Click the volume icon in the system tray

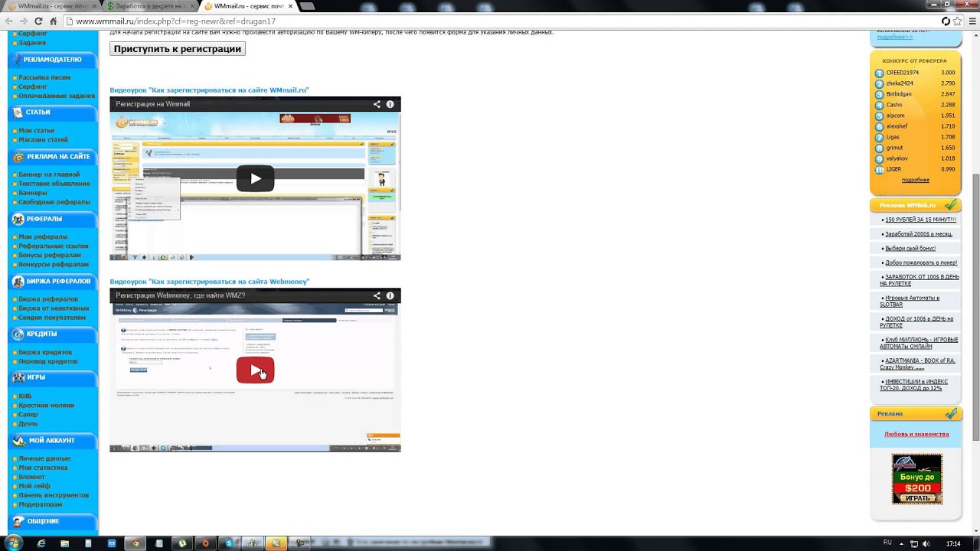(x=926, y=543)
